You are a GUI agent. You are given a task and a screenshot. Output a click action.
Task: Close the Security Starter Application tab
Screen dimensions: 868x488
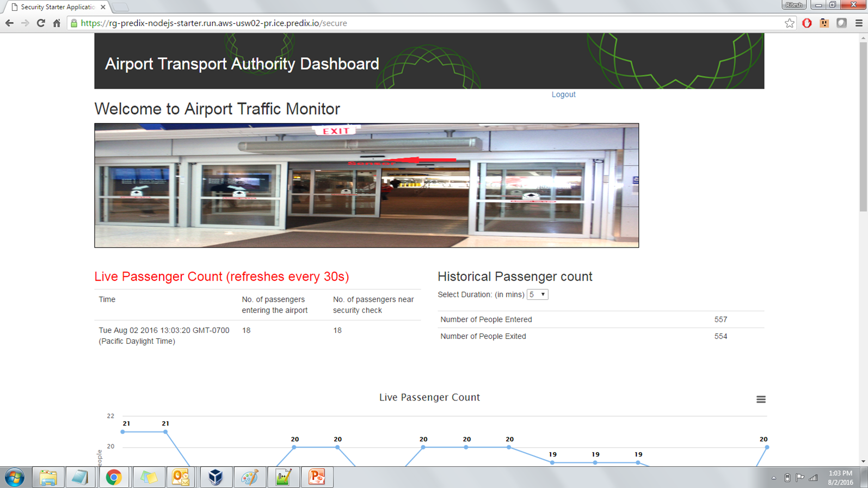(x=103, y=7)
